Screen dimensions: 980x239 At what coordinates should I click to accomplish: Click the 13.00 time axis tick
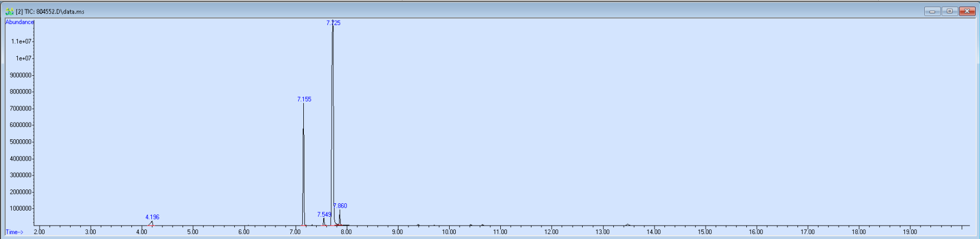(x=603, y=232)
